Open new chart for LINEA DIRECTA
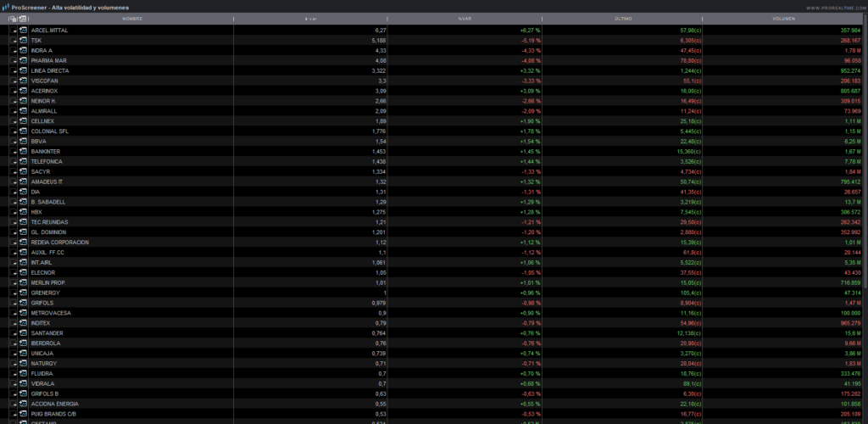Viewport: 868px width, 424px height. pos(23,71)
